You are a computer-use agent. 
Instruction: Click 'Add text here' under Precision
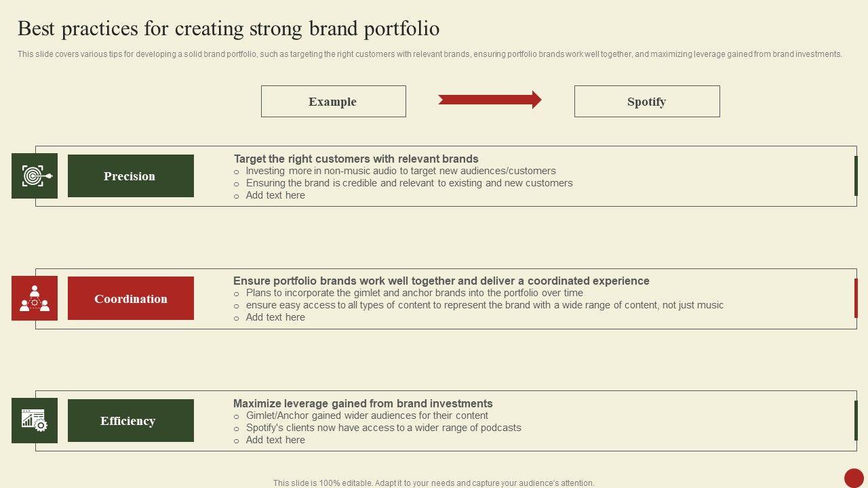point(275,195)
